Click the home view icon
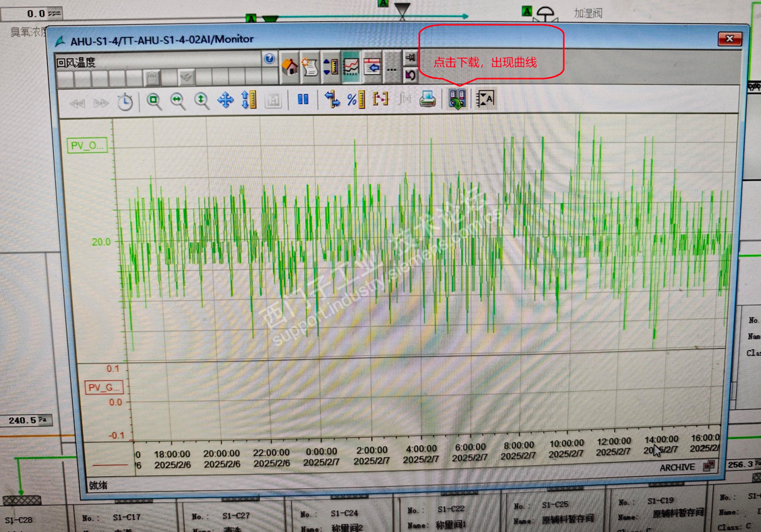This screenshot has width=761, height=532. tap(290, 67)
